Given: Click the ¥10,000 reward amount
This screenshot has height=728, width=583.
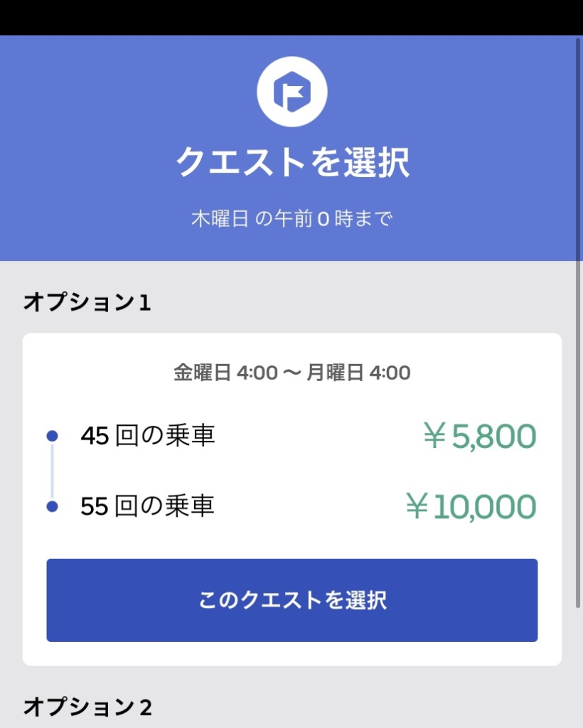Looking at the screenshot, I should pyautogui.click(x=470, y=508).
